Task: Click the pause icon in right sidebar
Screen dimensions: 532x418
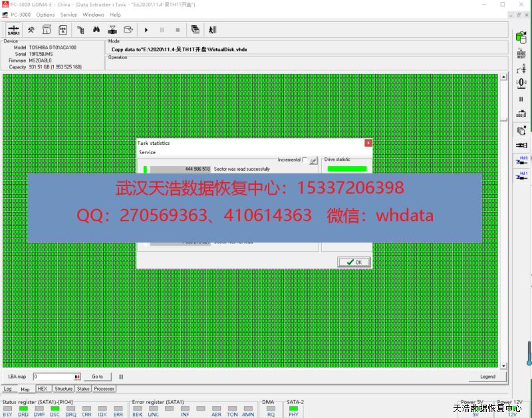Action: pos(521,99)
